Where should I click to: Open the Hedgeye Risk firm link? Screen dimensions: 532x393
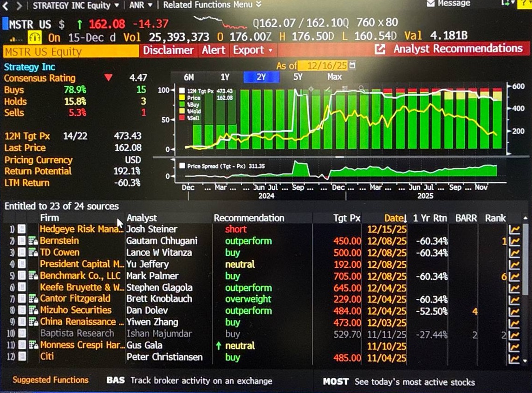pyautogui.click(x=81, y=229)
